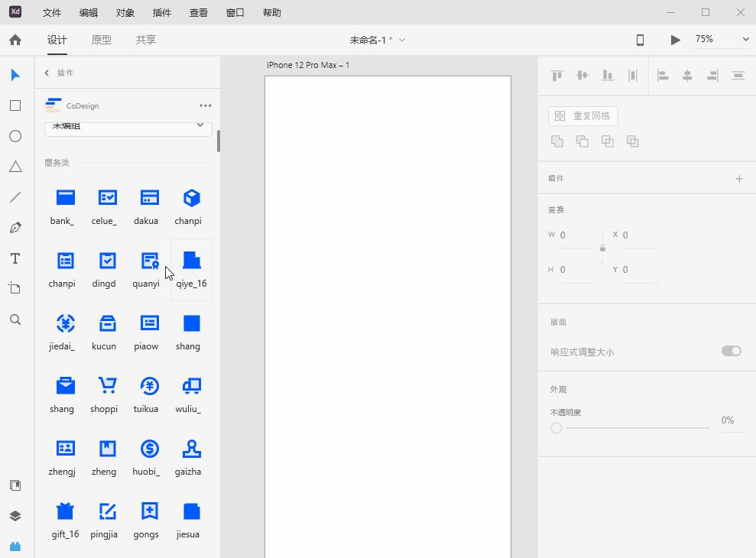Screen dimensions: 756x558
Task: Open the 对象 menu
Action: (x=125, y=12)
